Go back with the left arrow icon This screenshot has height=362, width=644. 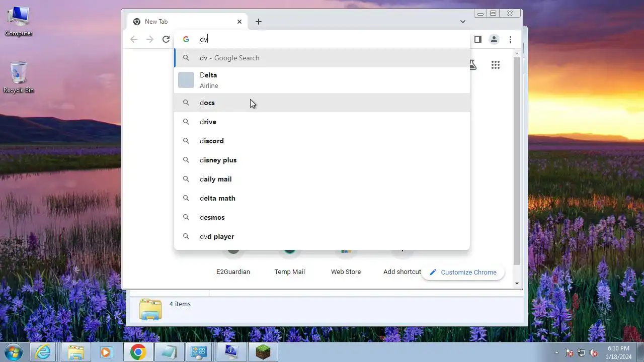point(134,39)
